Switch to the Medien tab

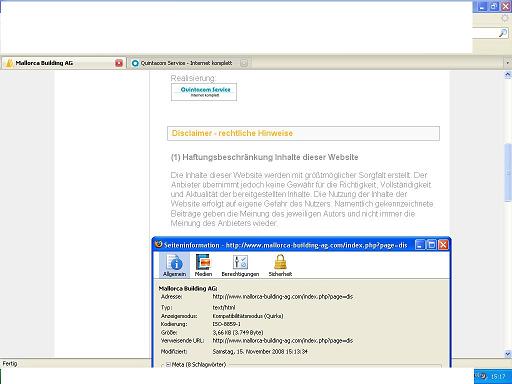tap(203, 265)
